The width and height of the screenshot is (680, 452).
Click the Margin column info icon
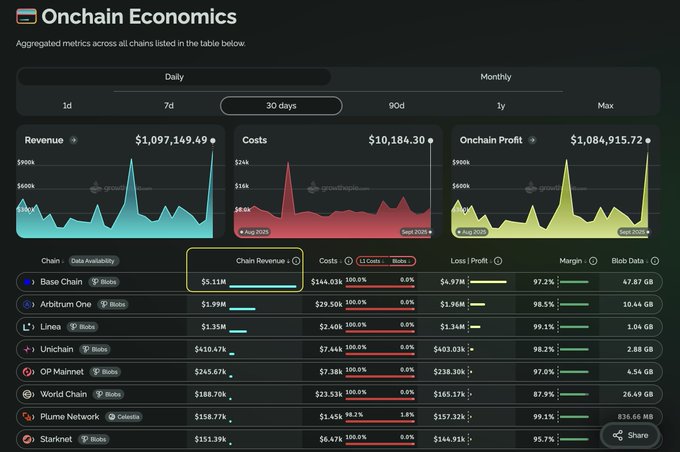point(593,261)
